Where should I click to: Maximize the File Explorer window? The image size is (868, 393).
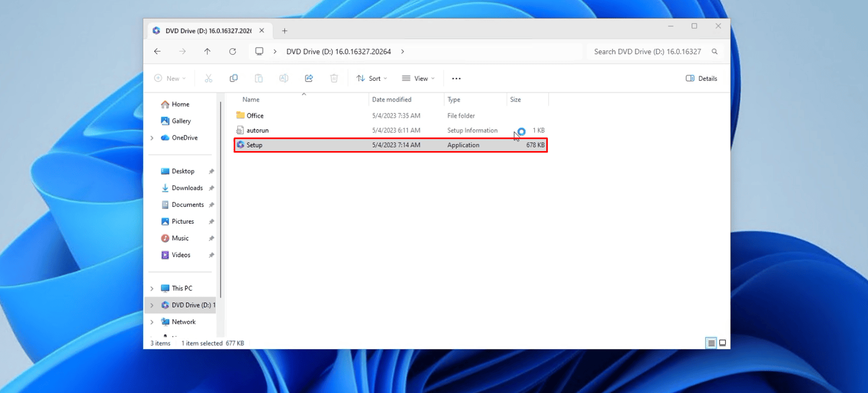694,26
